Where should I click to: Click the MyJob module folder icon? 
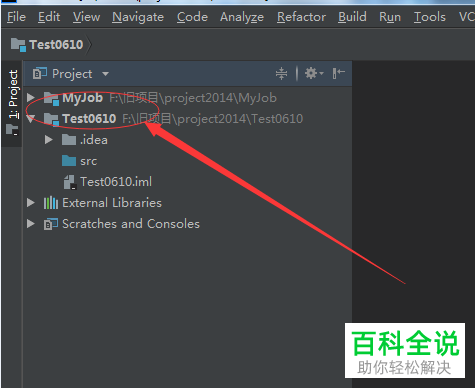[x=51, y=98]
